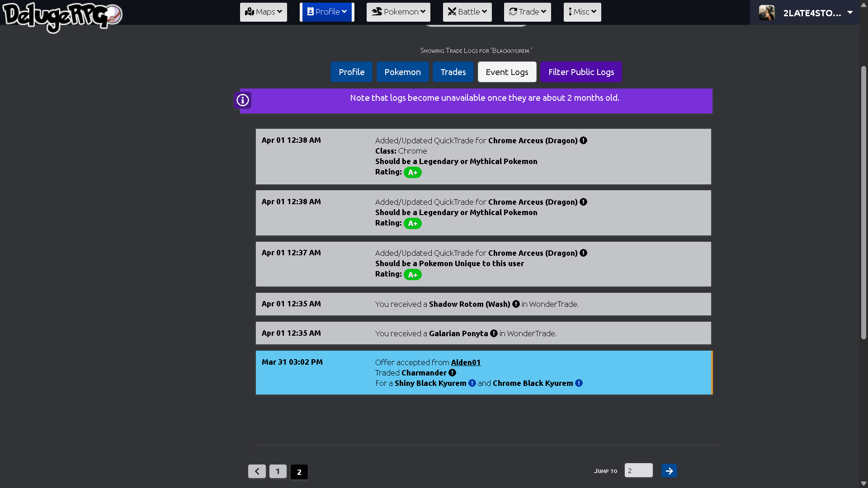Click the logs unavailable note text
The image size is (868, 488).
[485, 98]
